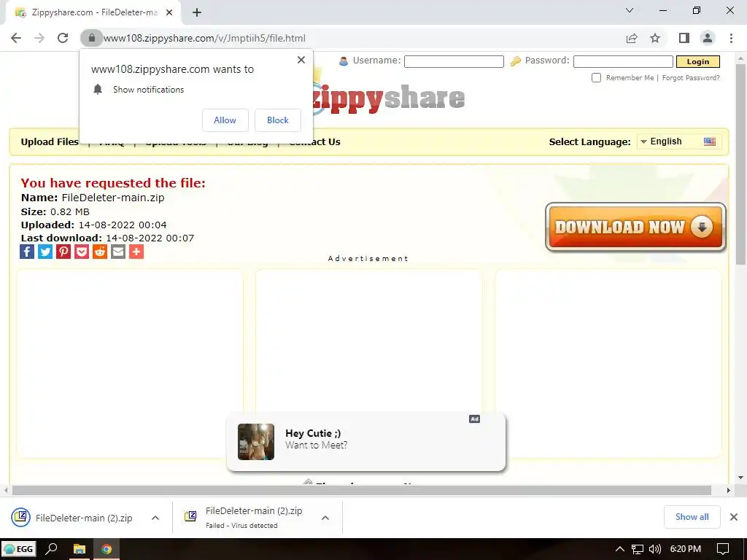Open the Chrome side panel
This screenshot has height=560, width=747.
pyautogui.click(x=684, y=38)
